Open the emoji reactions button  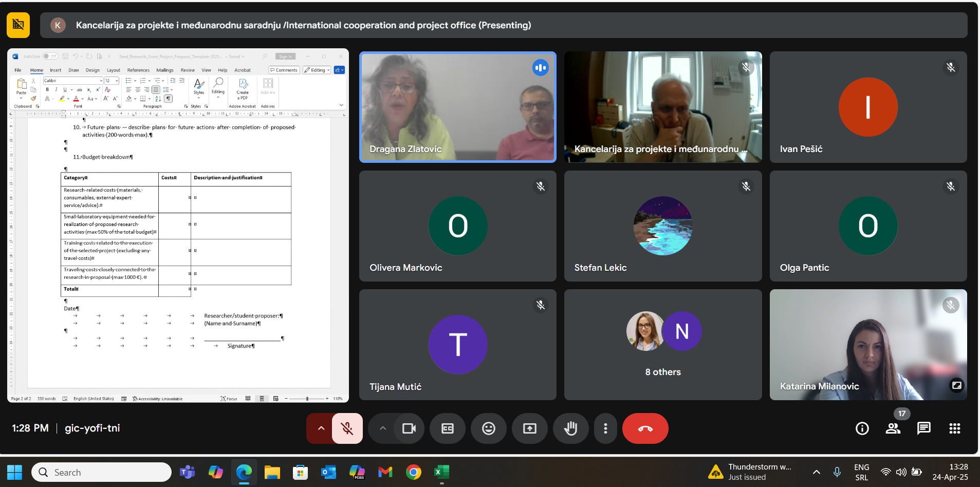pyautogui.click(x=489, y=428)
